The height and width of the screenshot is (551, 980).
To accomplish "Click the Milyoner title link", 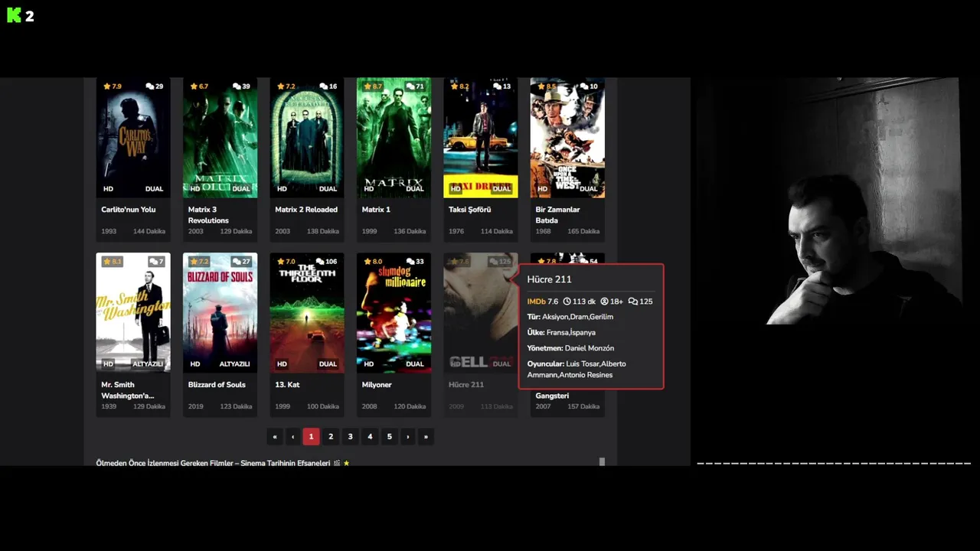I will pos(377,385).
